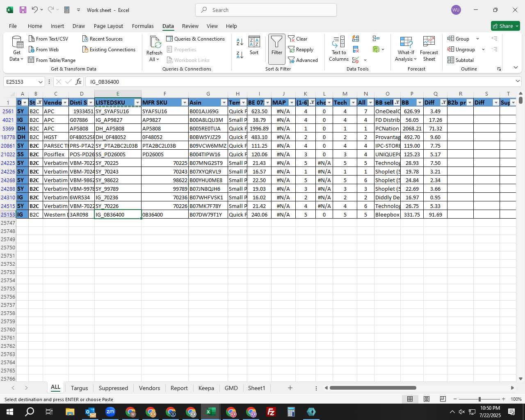Click zoom out minus button

click(455, 399)
